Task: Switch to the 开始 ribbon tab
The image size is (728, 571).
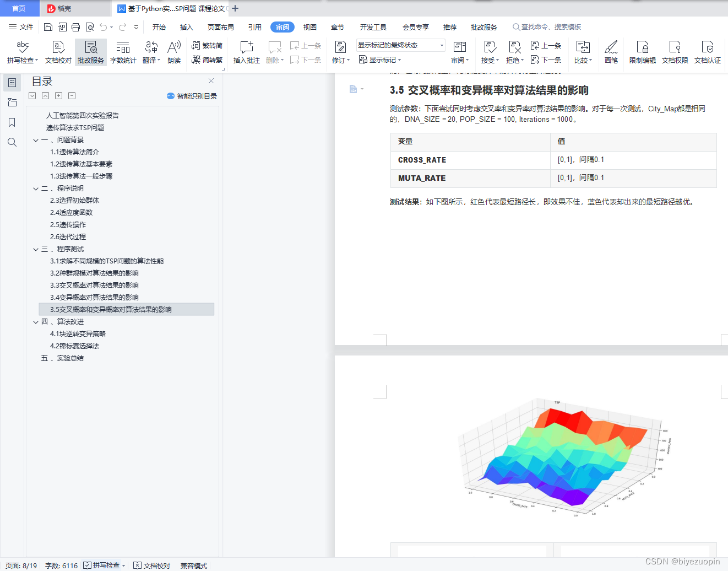Action: 159,27
